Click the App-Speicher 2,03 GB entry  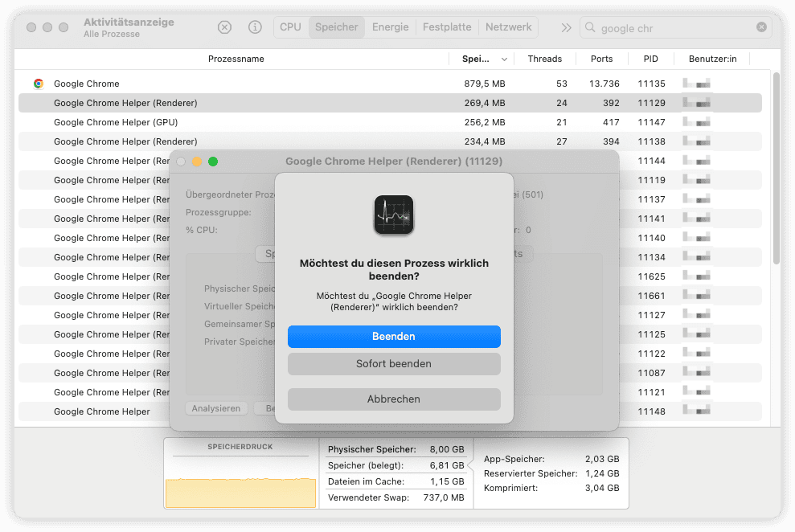tap(551, 459)
